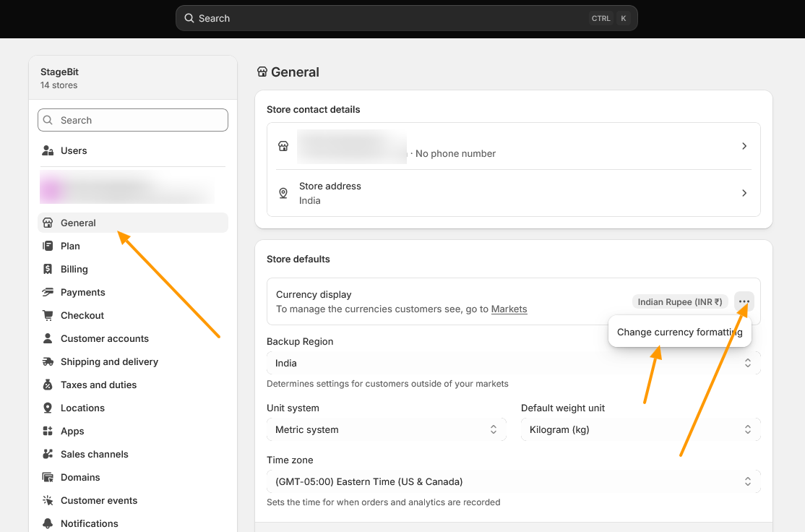805x532 pixels.
Task: Click the 'No phone number' text
Action: pyautogui.click(x=455, y=153)
